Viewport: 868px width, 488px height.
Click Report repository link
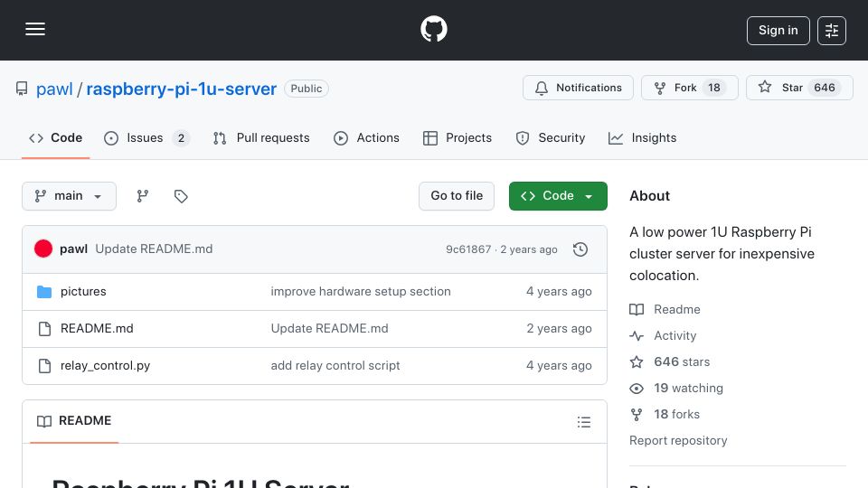(x=678, y=440)
